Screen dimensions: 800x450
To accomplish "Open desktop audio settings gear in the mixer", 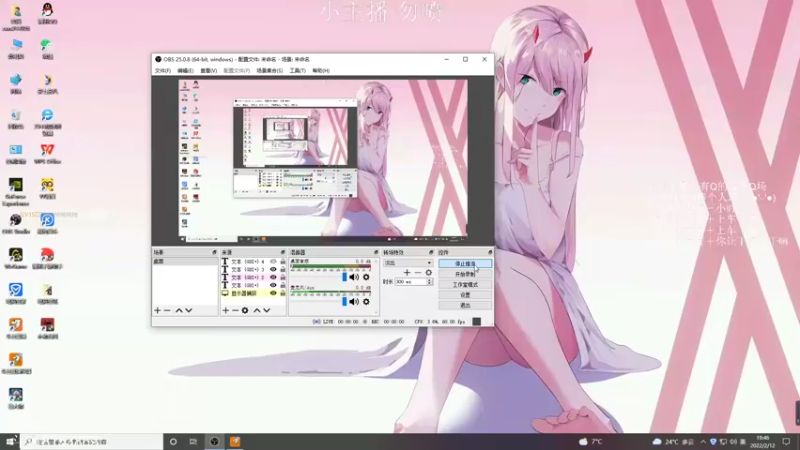I will click(x=366, y=277).
